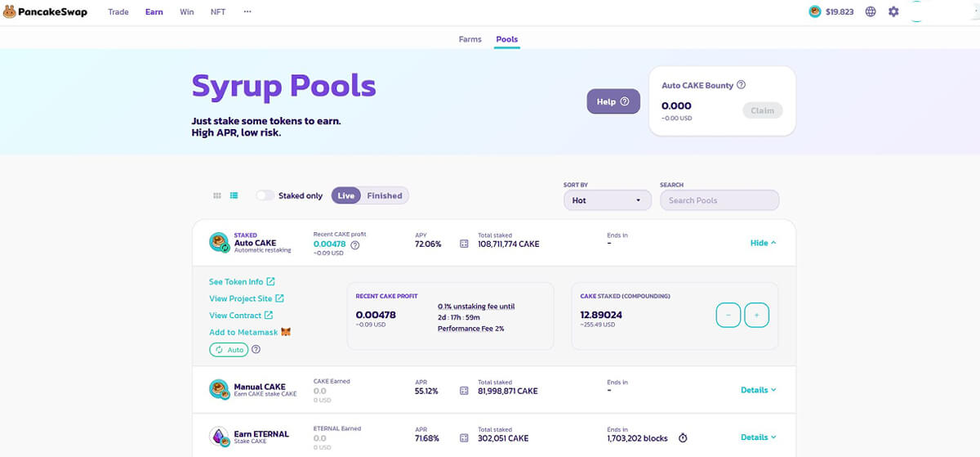
Task: Click Add to Metamask link
Action: tap(243, 332)
